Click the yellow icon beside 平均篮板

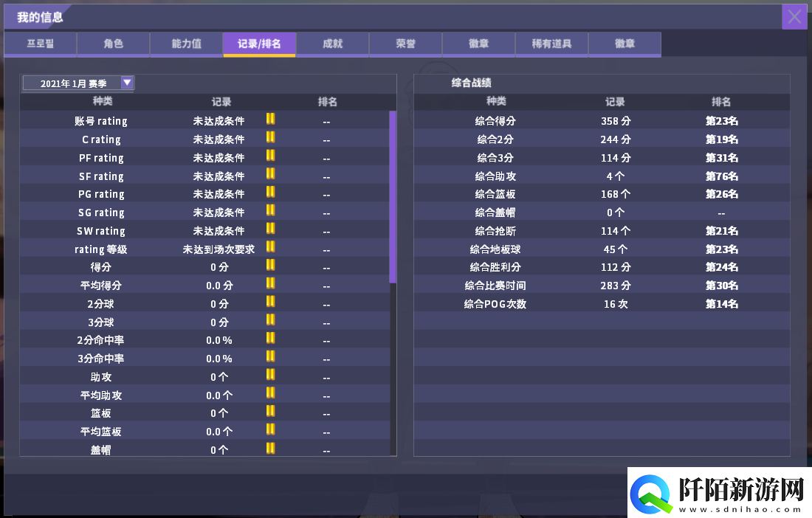(270, 431)
